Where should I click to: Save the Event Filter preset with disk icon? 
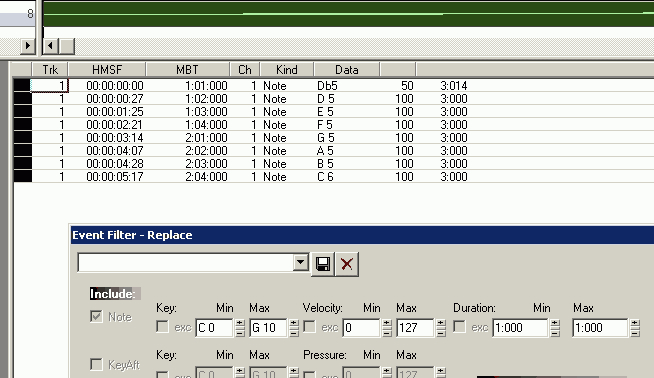point(323,264)
